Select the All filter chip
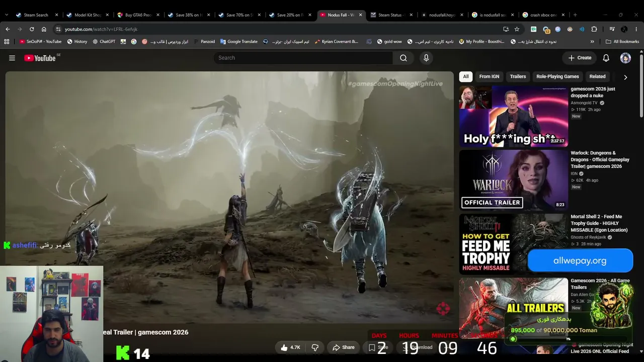The height and width of the screenshot is (362, 644). [x=466, y=76]
